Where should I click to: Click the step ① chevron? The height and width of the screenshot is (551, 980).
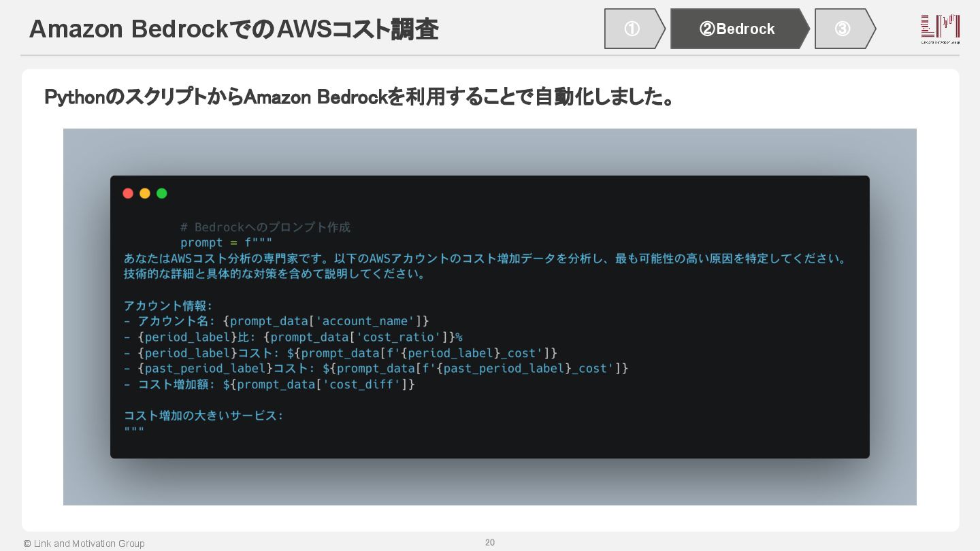point(634,29)
